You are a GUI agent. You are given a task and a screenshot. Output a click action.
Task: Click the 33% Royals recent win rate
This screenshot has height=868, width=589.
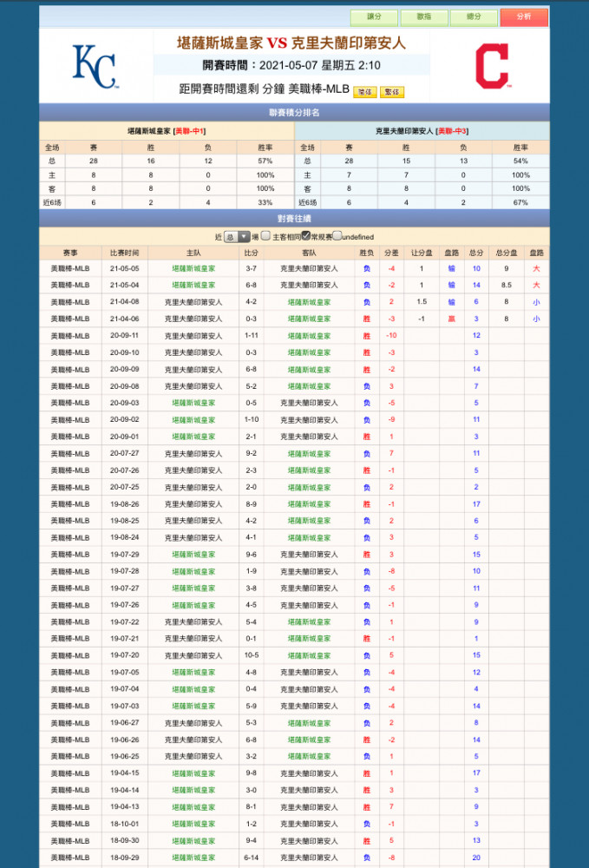265,202
